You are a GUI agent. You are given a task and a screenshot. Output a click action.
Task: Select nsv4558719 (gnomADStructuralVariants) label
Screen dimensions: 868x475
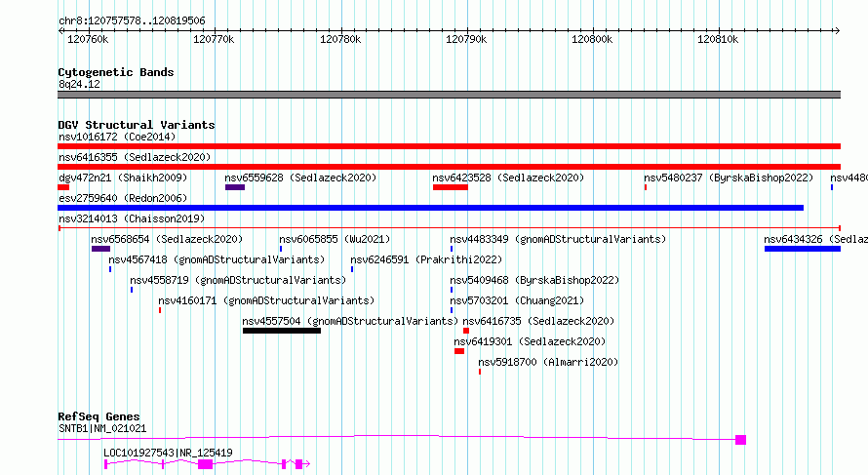pos(238,280)
